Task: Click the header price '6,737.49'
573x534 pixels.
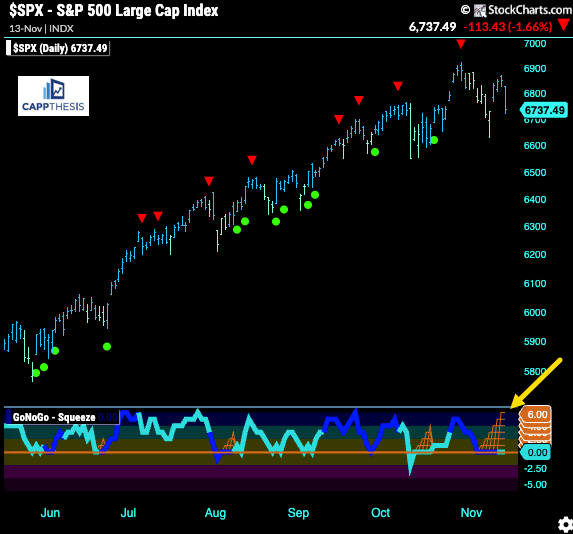Action: 432,27
